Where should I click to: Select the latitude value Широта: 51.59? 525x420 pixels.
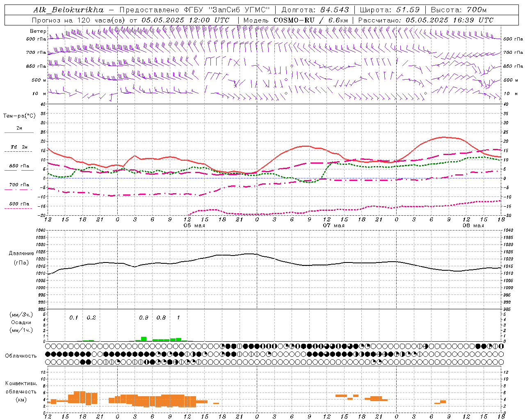coord(390,10)
